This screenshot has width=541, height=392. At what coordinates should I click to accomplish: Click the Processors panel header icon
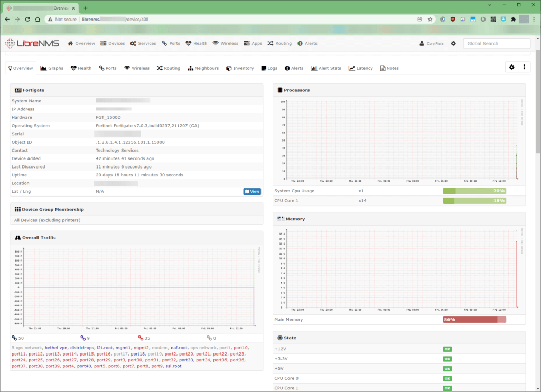coord(280,90)
